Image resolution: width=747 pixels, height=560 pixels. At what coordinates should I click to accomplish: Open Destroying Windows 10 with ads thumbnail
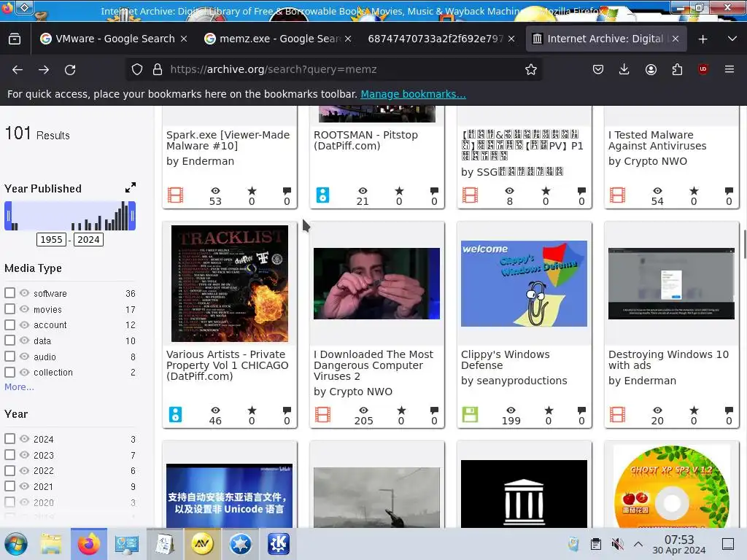(x=671, y=284)
